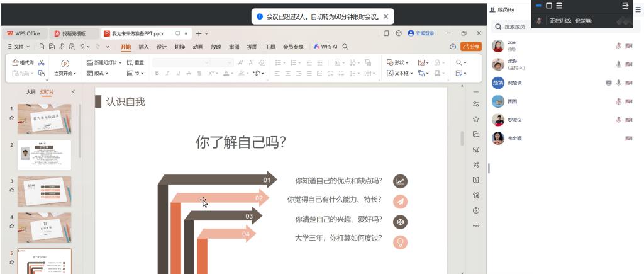
Task: Click the orange 分享 share button
Action: (470, 47)
